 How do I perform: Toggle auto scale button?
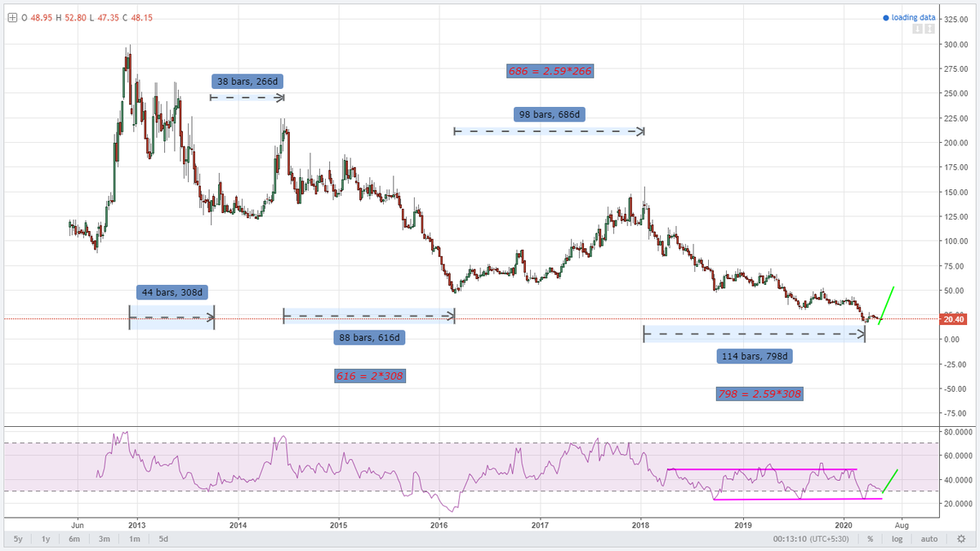pyautogui.click(x=929, y=539)
